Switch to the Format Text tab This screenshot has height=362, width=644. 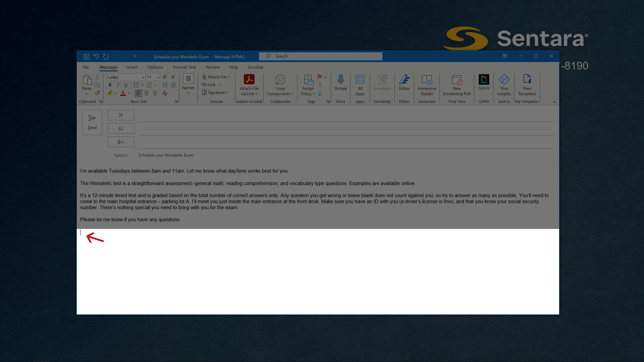point(184,67)
